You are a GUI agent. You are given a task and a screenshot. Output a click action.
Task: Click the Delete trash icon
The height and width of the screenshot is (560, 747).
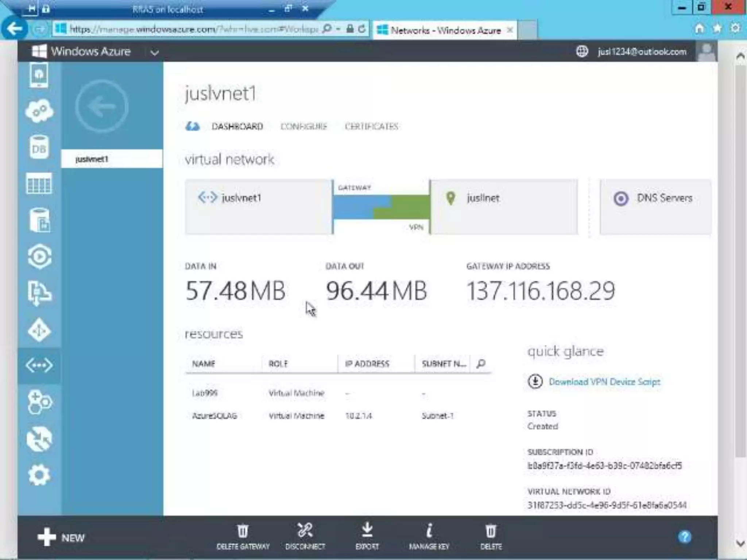[x=491, y=531]
